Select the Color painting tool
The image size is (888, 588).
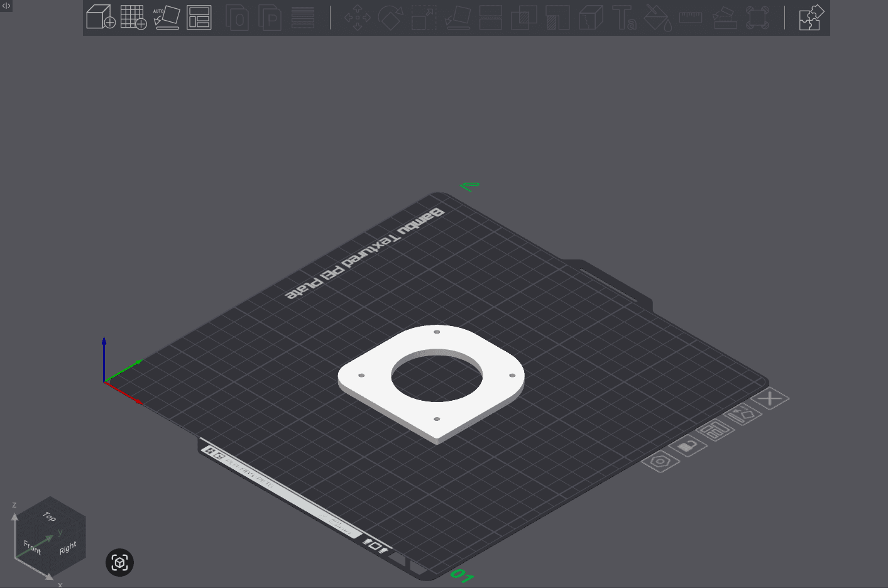(x=658, y=18)
